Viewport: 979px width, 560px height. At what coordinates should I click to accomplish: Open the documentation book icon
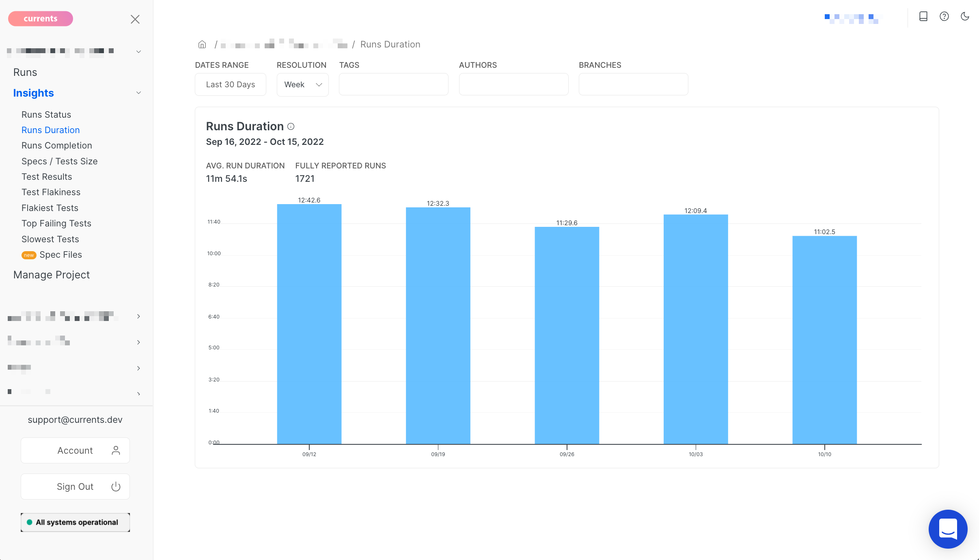coord(923,16)
